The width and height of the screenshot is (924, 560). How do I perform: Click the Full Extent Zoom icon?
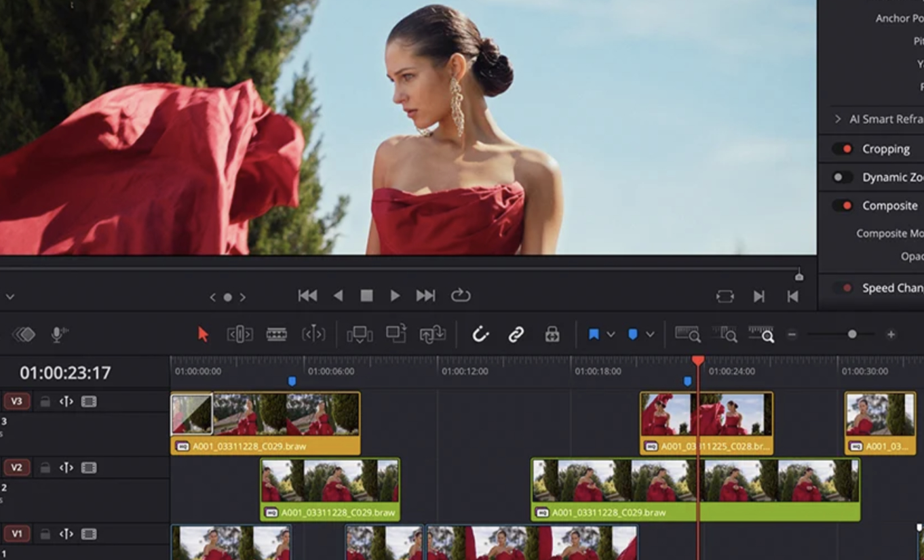688,334
